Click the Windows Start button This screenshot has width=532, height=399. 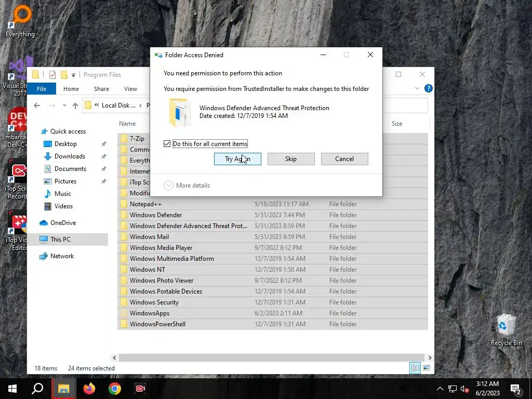coord(12,389)
